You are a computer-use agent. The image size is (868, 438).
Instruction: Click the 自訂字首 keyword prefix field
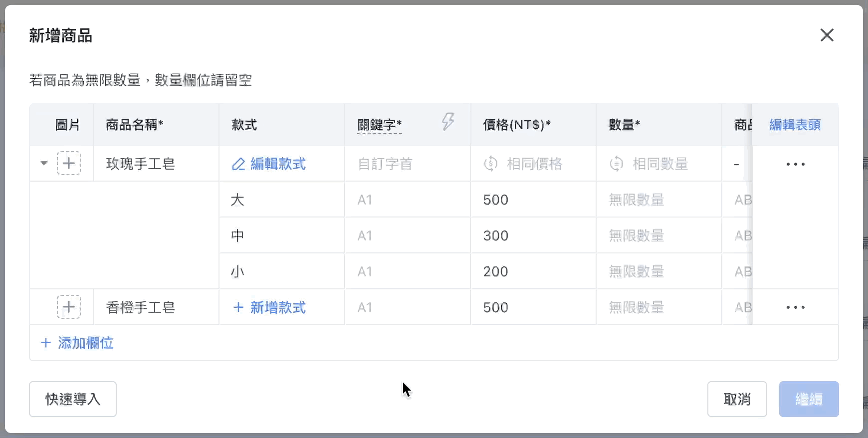pyautogui.click(x=407, y=164)
